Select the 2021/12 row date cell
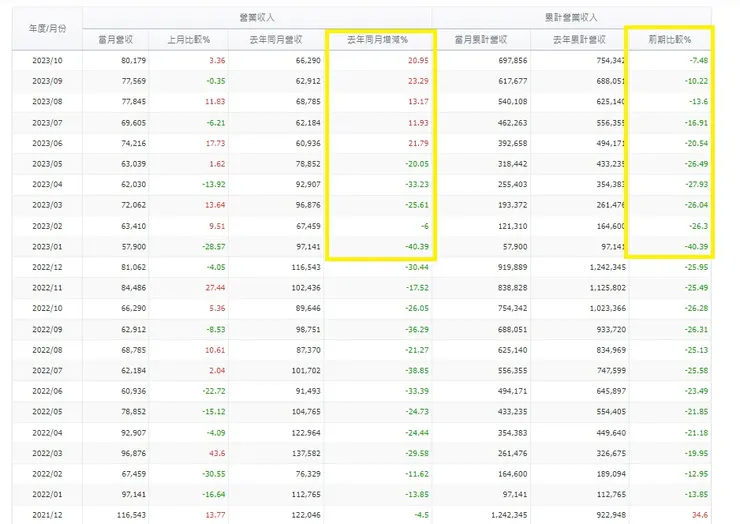Viewport: 740px width, 524px height. pyautogui.click(x=47, y=515)
